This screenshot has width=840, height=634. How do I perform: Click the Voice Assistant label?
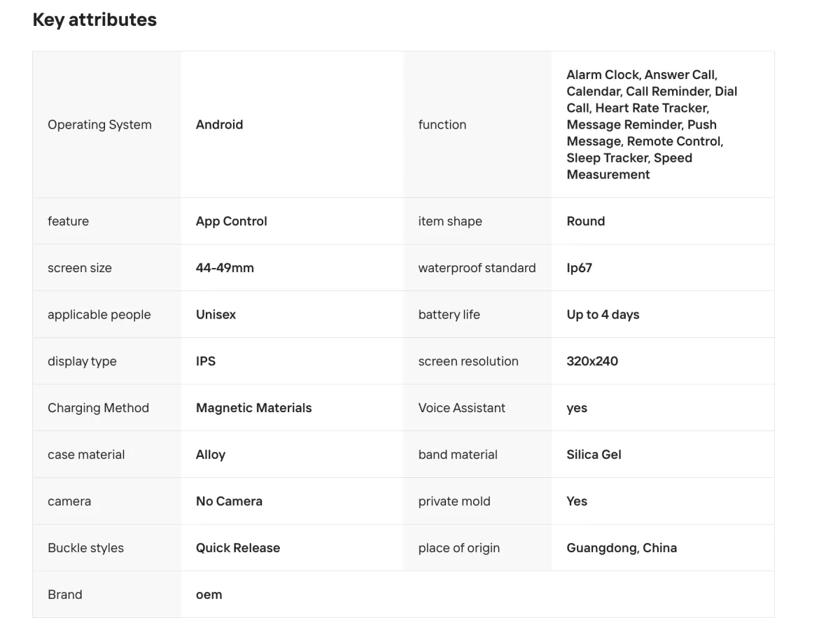click(x=461, y=408)
